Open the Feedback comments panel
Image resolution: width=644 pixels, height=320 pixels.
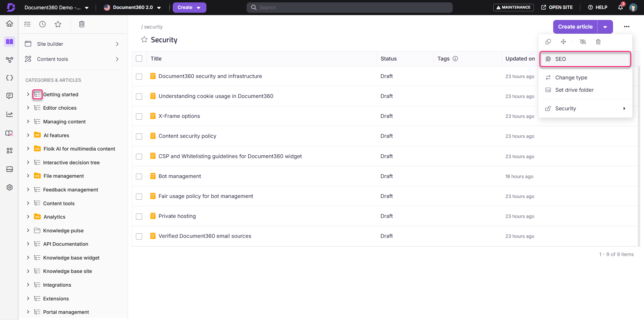click(9, 96)
